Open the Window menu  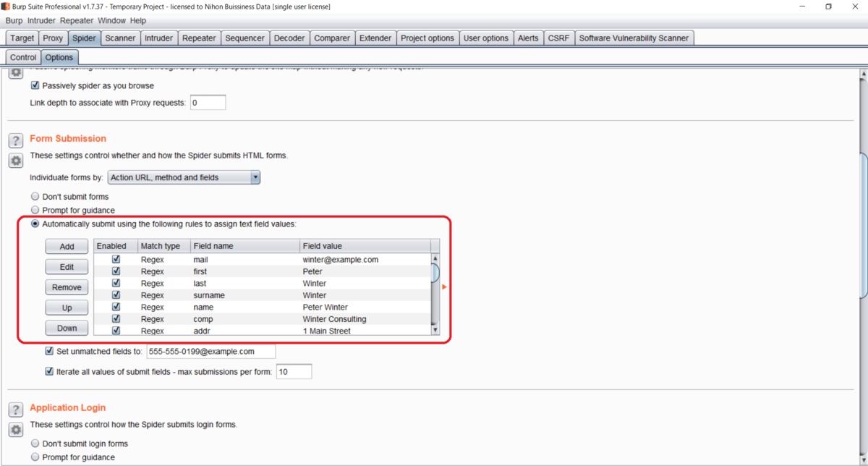tap(111, 21)
